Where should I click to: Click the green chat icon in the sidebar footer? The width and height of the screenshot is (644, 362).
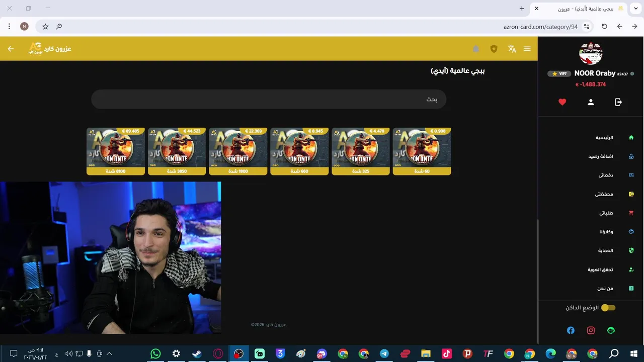click(x=611, y=330)
